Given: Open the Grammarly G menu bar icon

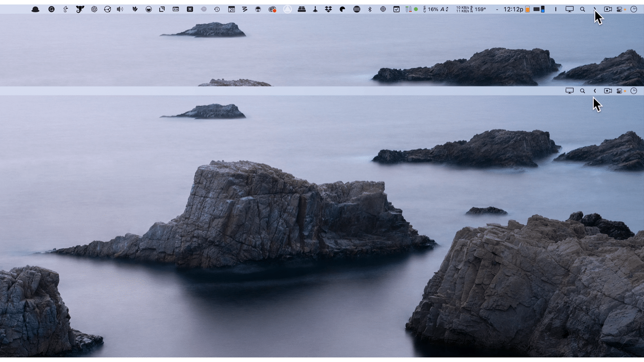Looking at the screenshot, I should (x=52, y=9).
